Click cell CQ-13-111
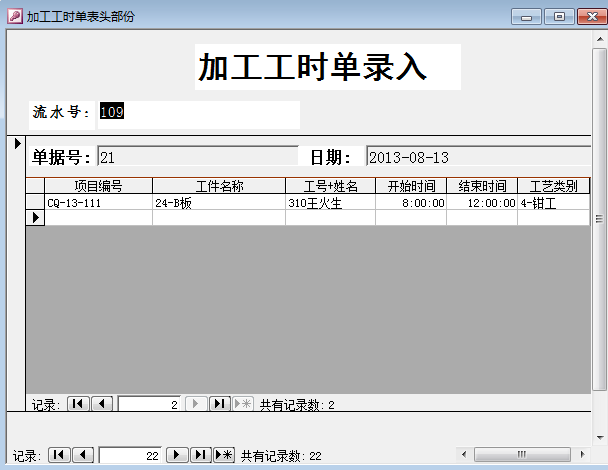 [98, 202]
